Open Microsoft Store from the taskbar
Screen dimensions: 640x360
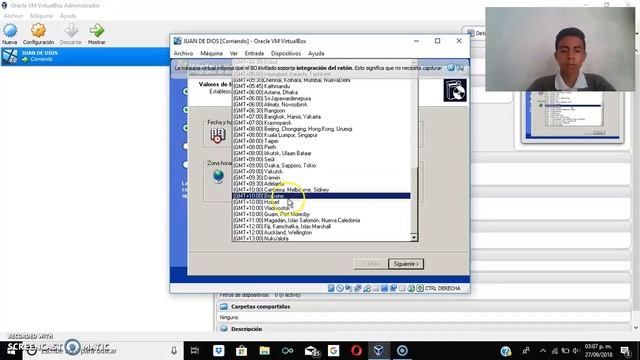[242, 351]
